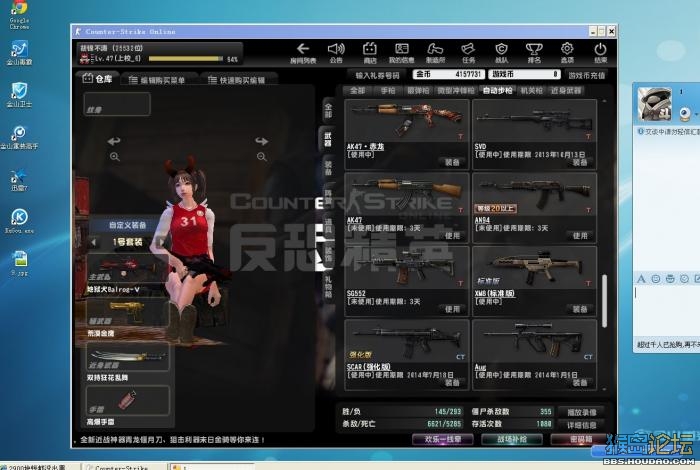Click the left magnifier zoom icon
Viewport: 700px width, 470px height.
tap(115, 157)
